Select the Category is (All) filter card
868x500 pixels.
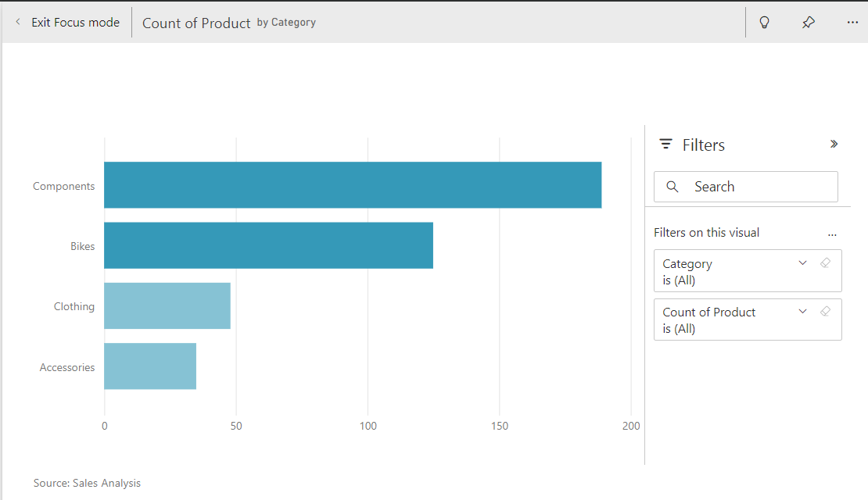748,271
